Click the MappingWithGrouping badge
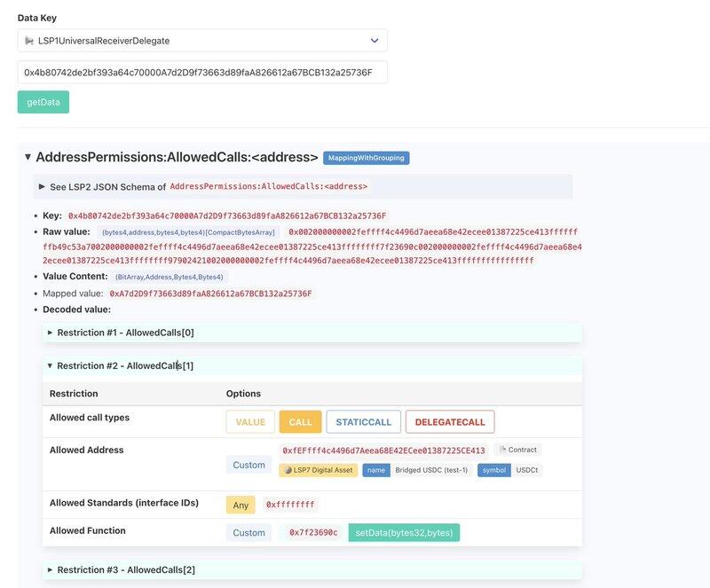This screenshot has width=710, height=588. tap(366, 158)
